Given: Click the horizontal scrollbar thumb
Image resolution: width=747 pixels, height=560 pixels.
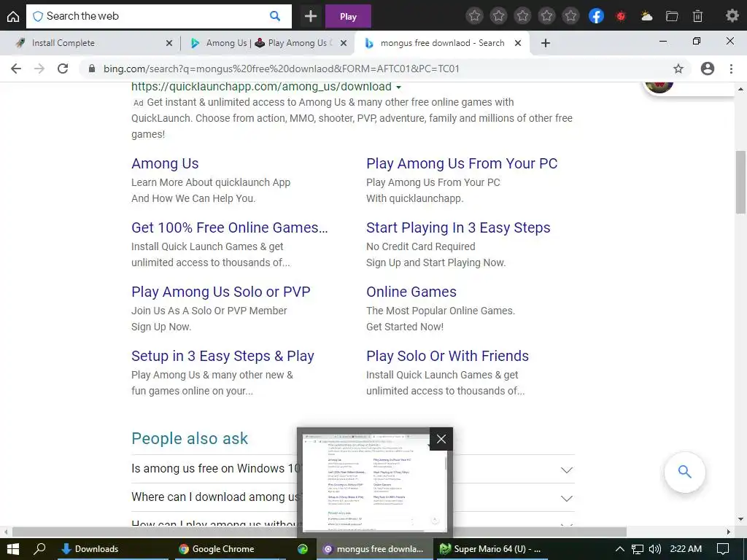Looking at the screenshot, I should 320,532.
